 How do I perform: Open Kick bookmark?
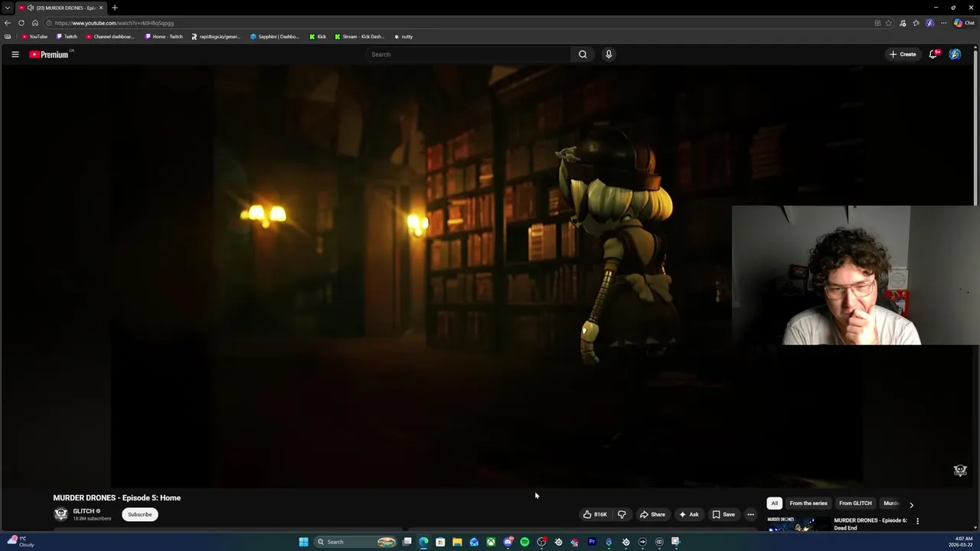click(318, 37)
